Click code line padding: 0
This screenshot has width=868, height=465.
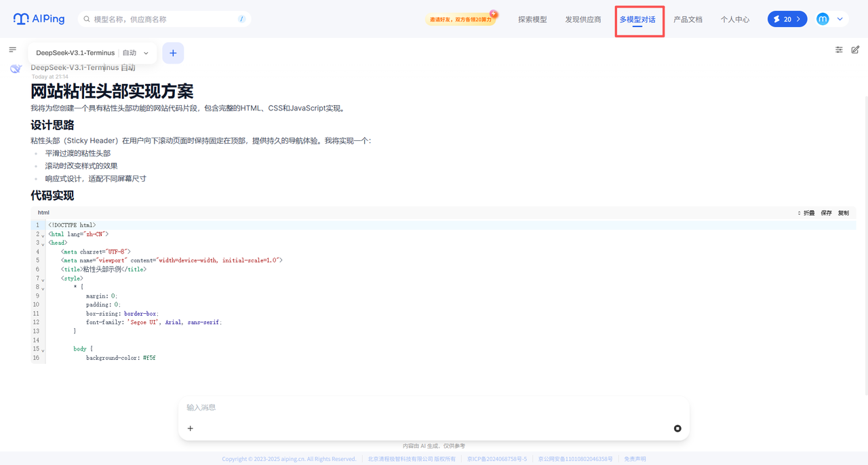coord(103,305)
